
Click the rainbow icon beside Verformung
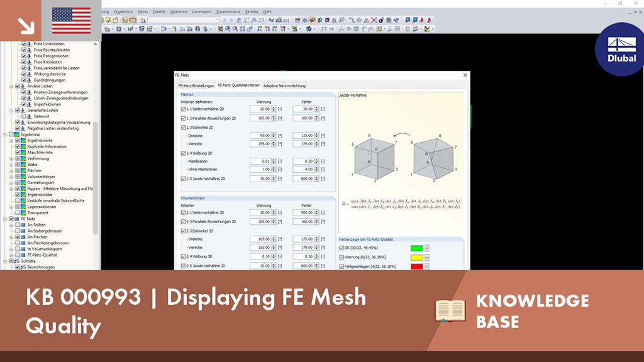23,158
